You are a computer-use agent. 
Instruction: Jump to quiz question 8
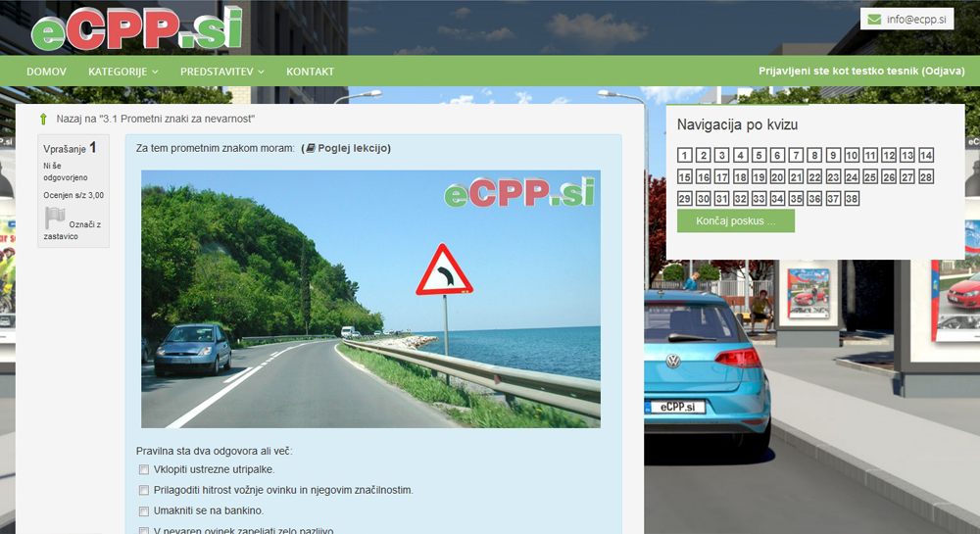click(x=814, y=155)
